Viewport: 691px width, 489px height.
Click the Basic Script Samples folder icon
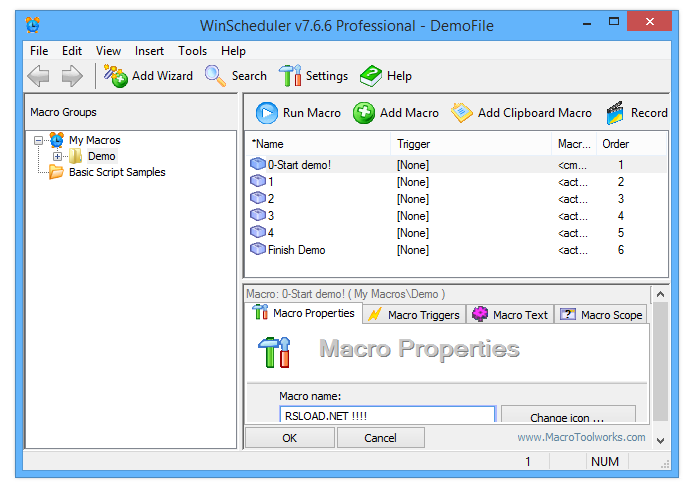click(x=56, y=172)
